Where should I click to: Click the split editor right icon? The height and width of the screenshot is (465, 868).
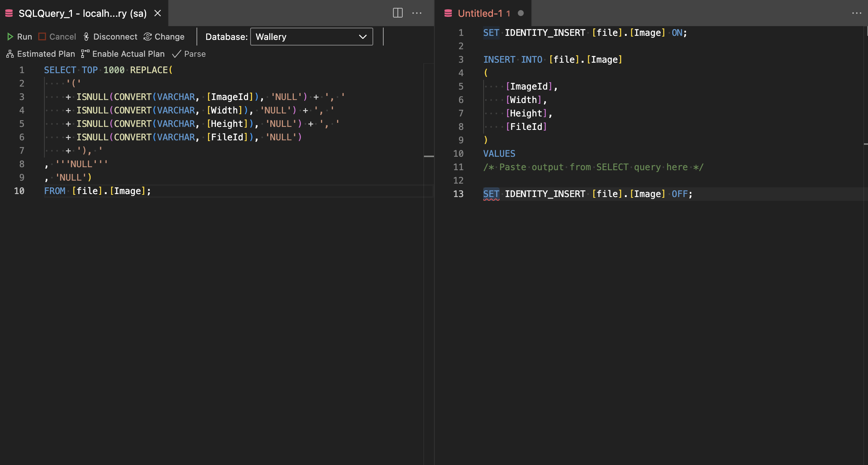point(398,13)
